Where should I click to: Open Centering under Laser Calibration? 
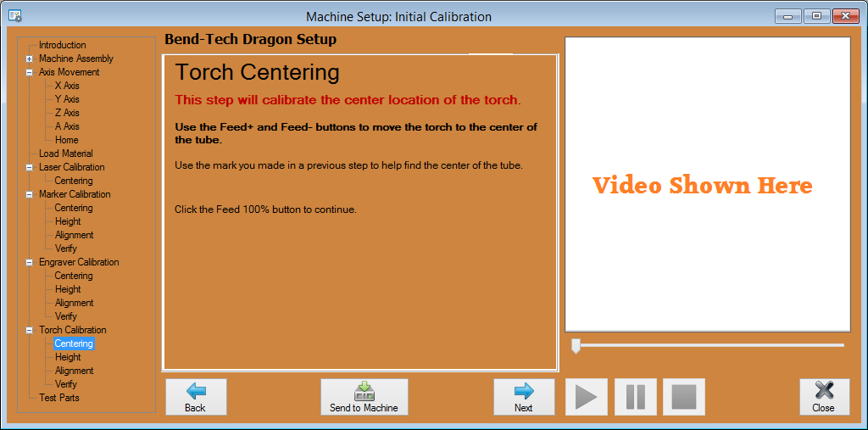(74, 181)
